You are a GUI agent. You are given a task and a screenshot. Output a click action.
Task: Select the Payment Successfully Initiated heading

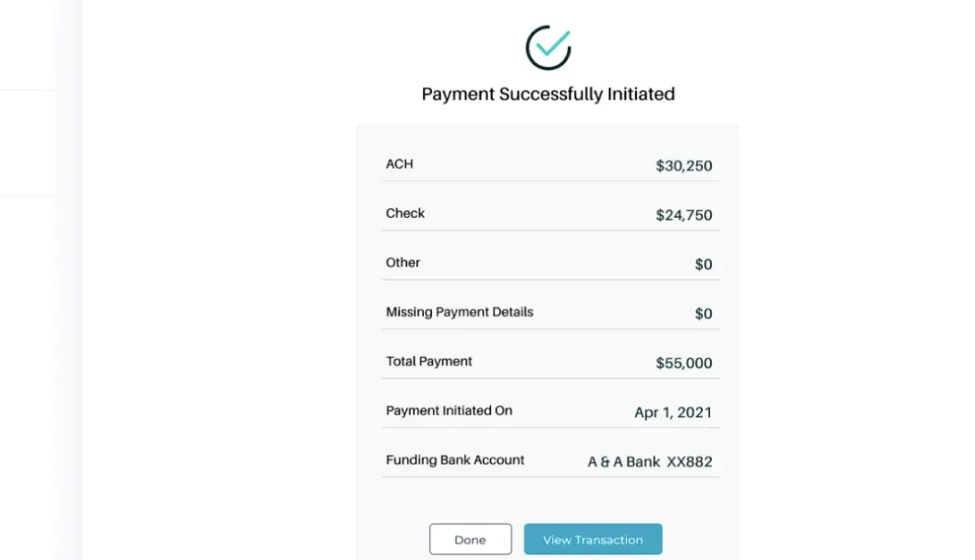pyautogui.click(x=548, y=94)
